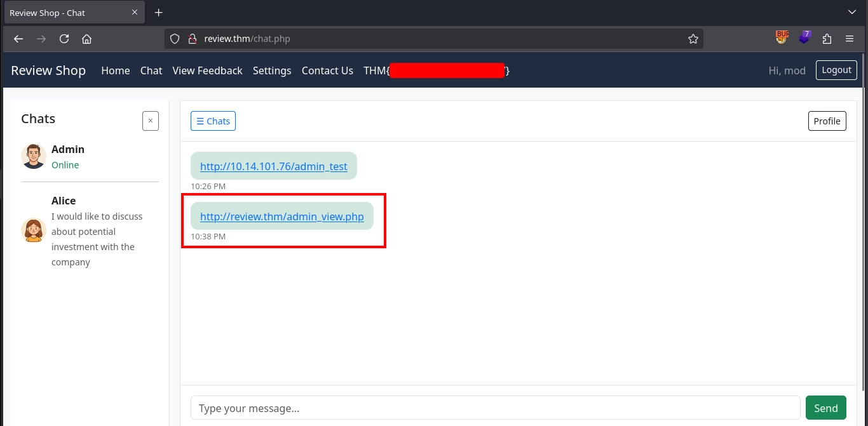
Task: Go to Settings in navbar
Action: (x=272, y=70)
